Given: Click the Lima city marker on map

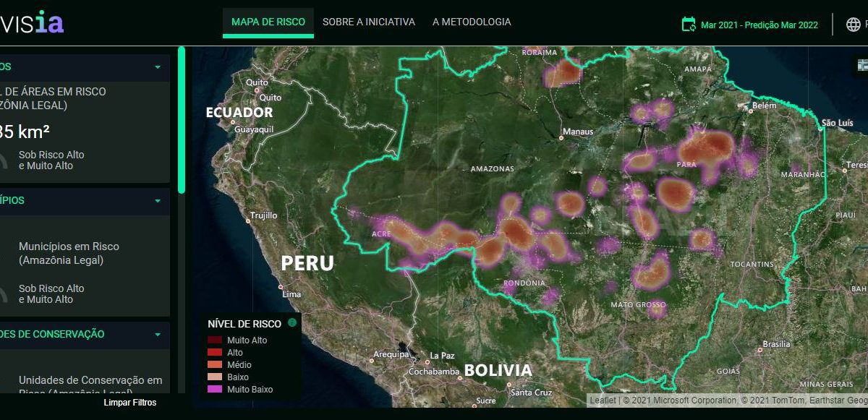Looking at the screenshot, I should [x=281, y=287].
